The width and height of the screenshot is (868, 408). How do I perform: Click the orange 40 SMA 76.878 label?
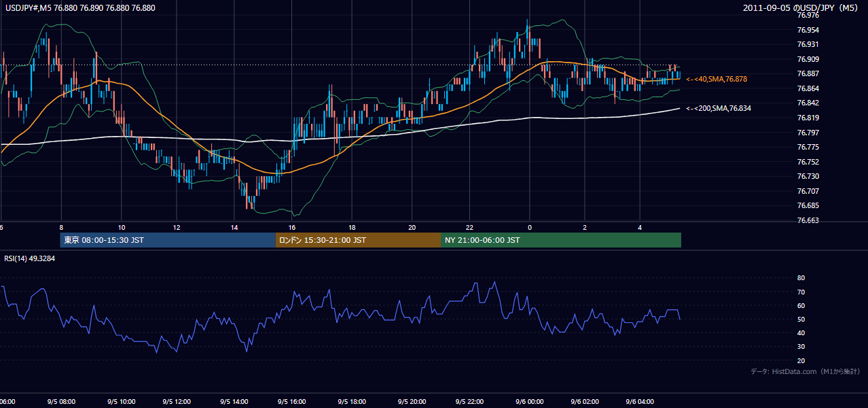716,80
